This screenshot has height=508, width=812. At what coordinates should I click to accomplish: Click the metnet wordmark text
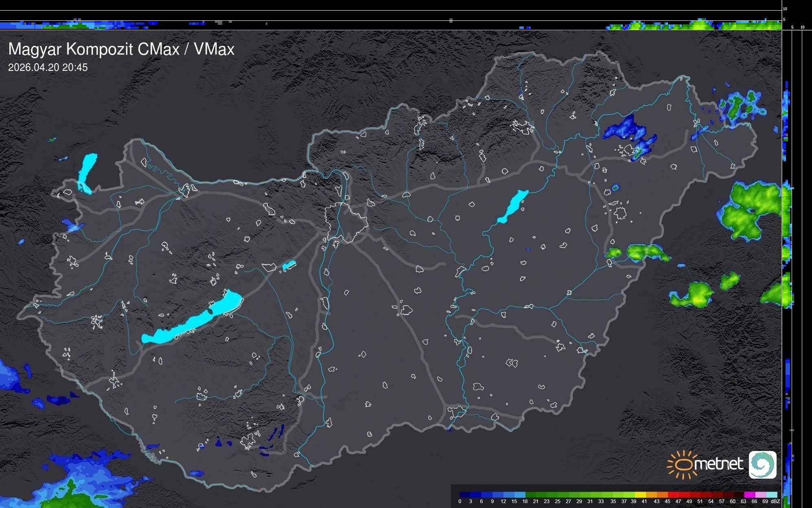click(x=718, y=464)
